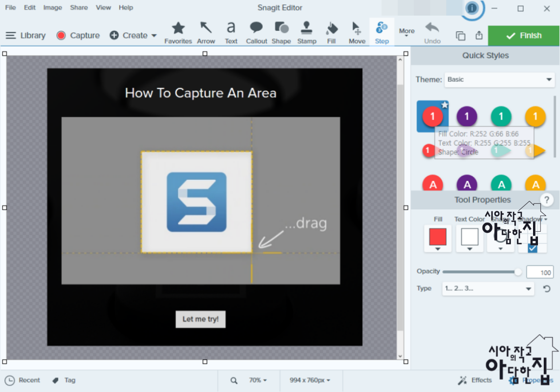Select the Move tool
Screen dimensions: 560x392
click(x=357, y=32)
